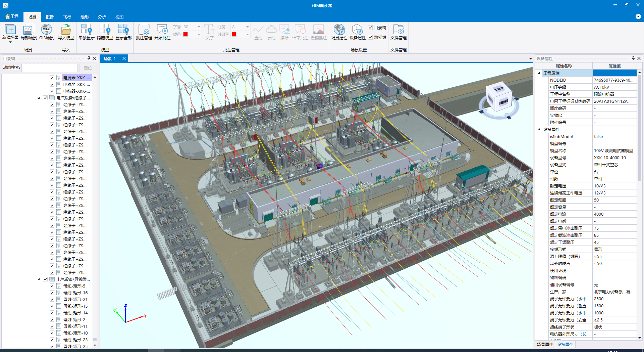Screen dimensions: 644x352
Task: Select the 母线-矩形-2 tree item
Action: (74, 319)
